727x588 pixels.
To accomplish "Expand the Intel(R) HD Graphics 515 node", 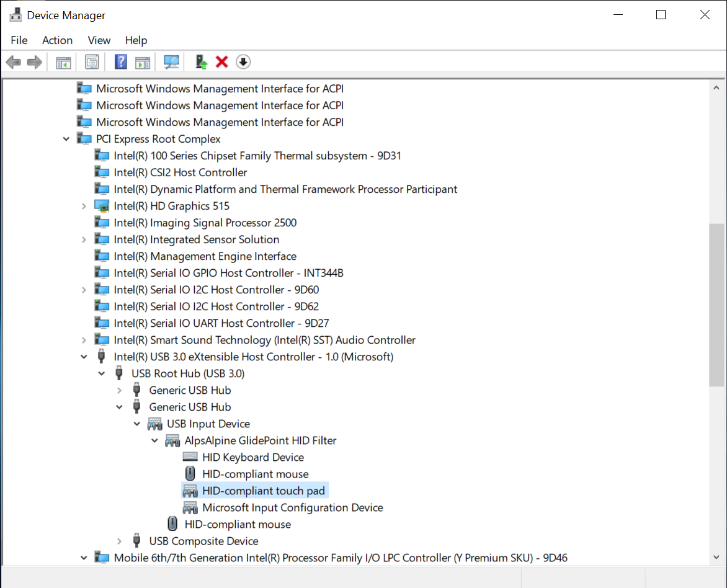I will pos(84,206).
